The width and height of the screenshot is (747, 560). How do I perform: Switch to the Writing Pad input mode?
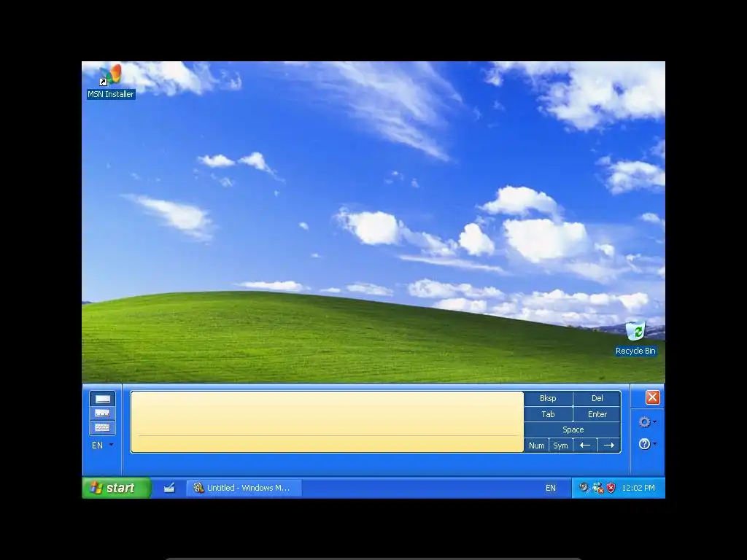click(x=102, y=399)
